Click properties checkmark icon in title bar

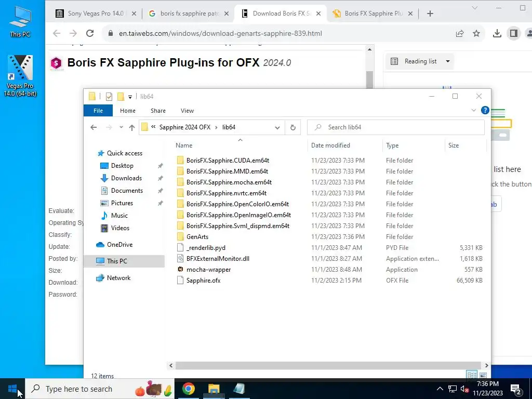(109, 97)
